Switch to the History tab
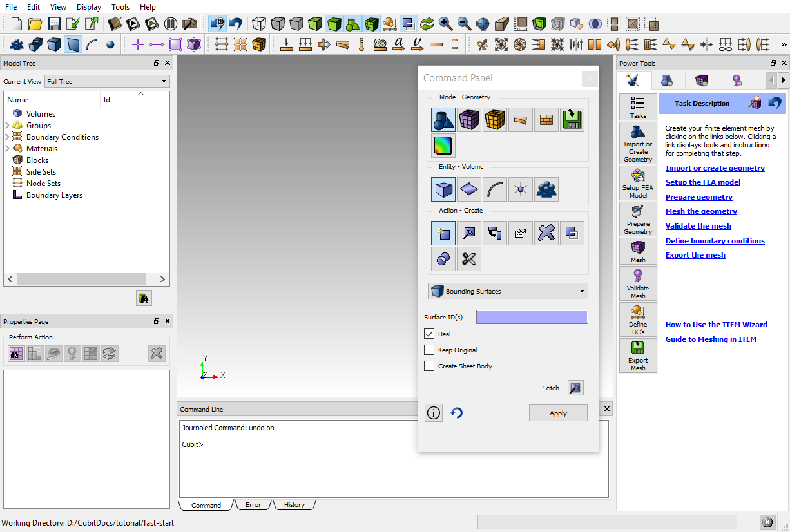Screen dimensions: 790x532 click(294, 505)
